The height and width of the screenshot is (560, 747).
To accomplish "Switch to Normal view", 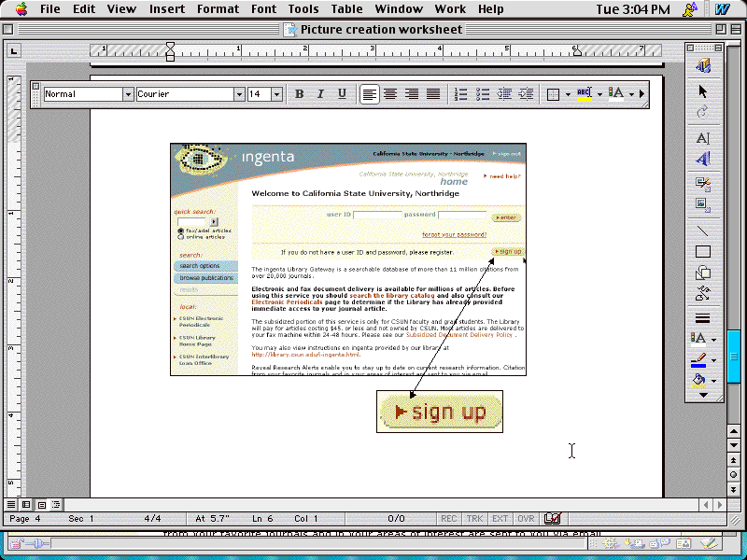I will 11,504.
